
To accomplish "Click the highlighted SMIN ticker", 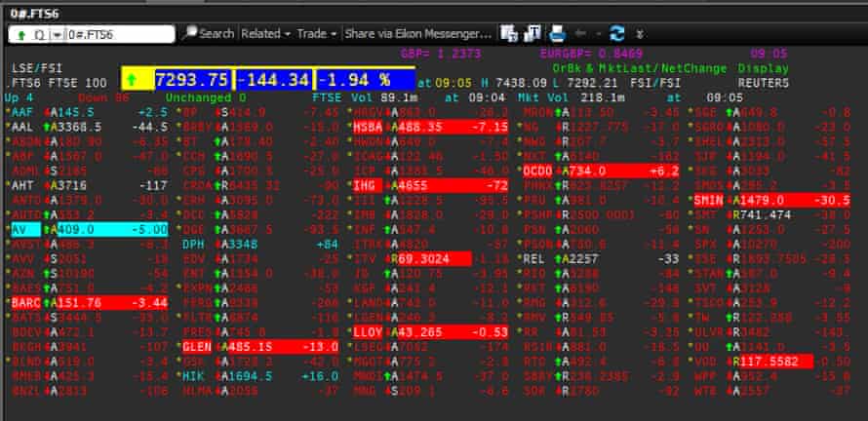I will 709,200.
